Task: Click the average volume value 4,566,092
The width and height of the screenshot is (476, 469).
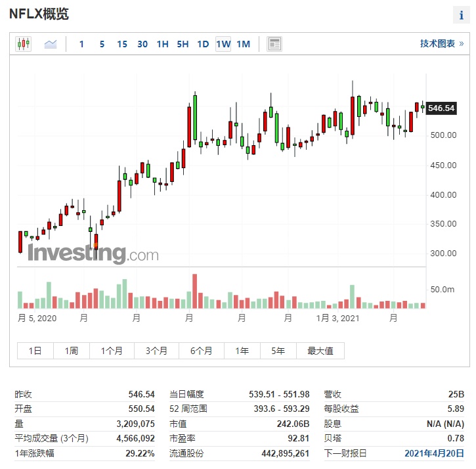Action: coord(136,438)
